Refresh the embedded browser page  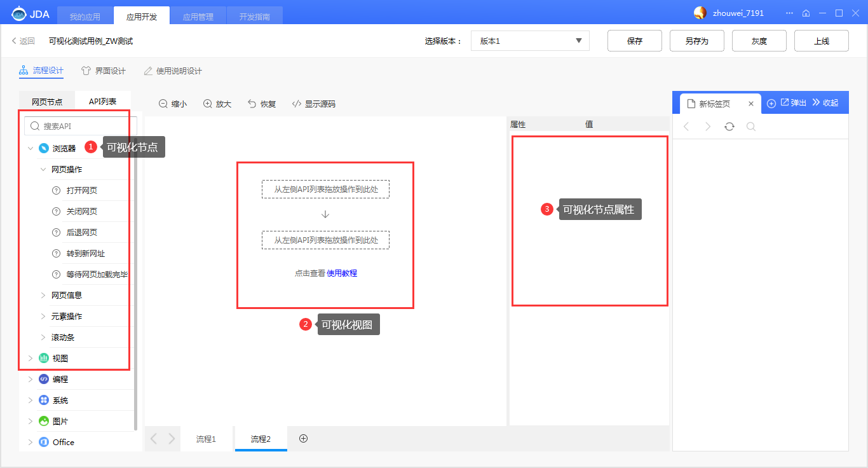click(729, 127)
